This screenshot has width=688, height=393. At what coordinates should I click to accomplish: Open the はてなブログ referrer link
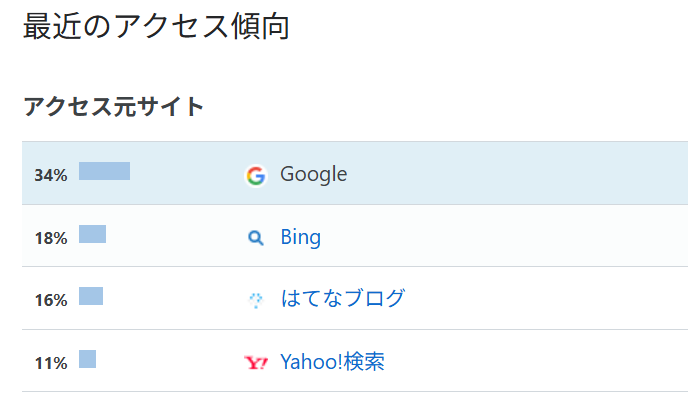pos(343,298)
